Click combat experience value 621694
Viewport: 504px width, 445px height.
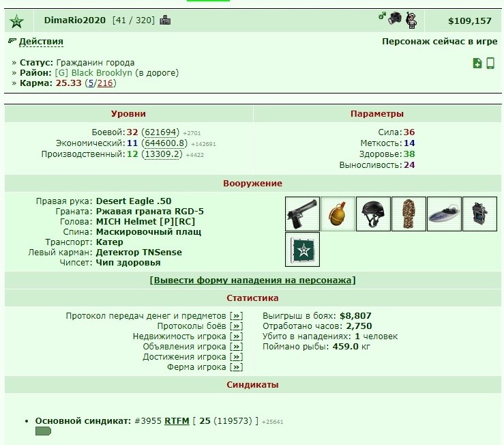[x=160, y=132]
